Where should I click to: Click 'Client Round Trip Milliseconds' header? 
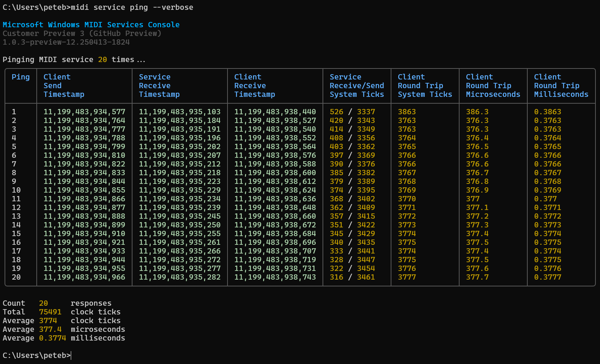[561, 86]
